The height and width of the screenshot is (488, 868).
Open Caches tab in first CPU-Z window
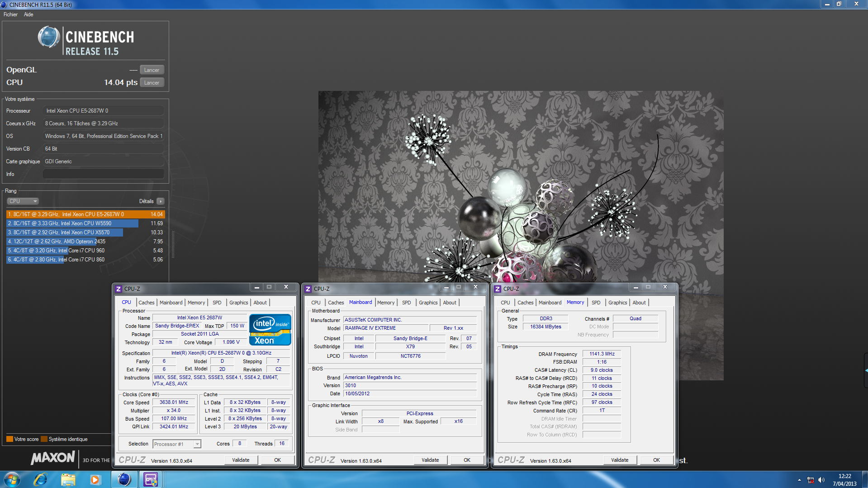(x=146, y=303)
